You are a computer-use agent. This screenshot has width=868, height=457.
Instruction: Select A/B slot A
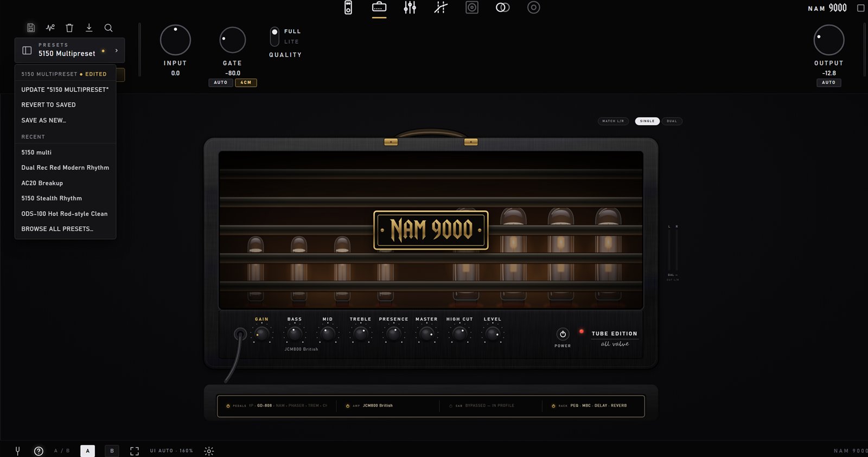point(87,451)
